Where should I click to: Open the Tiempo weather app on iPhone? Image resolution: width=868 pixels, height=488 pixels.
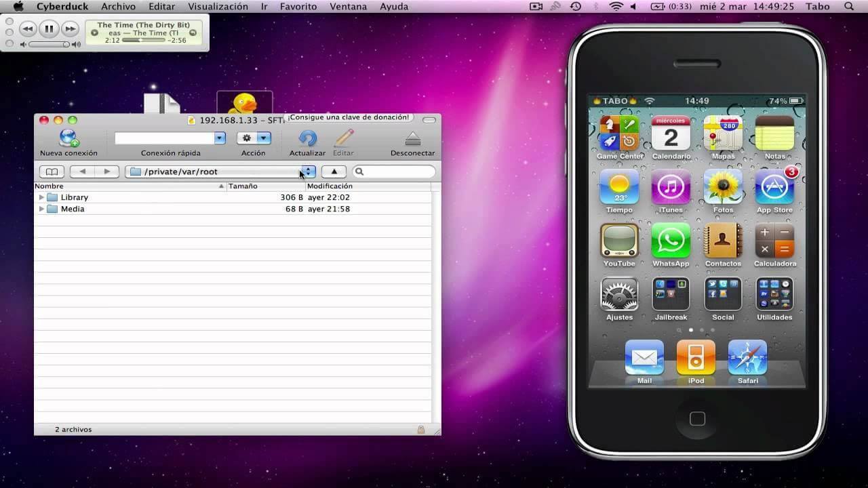[619, 187]
